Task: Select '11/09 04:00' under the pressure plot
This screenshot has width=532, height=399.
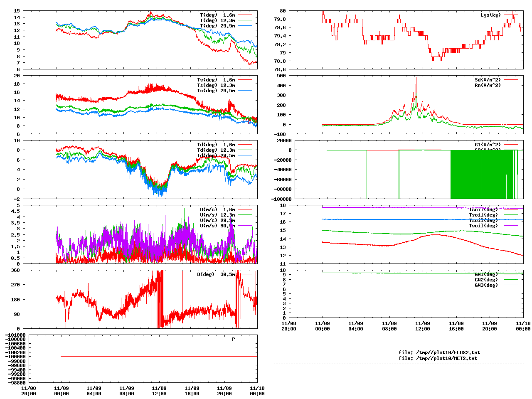Action: 94,391
